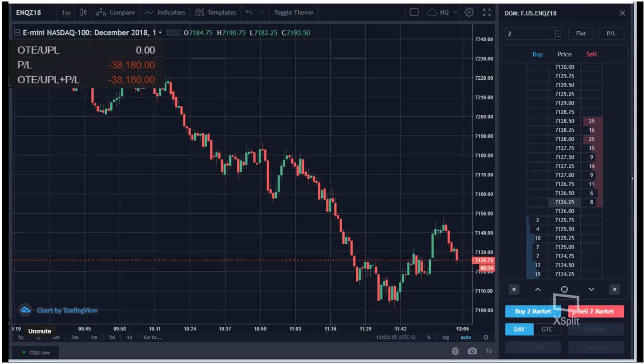644x364 pixels.
Task: Collapse the chart legend with minus box
Action: click(x=18, y=33)
